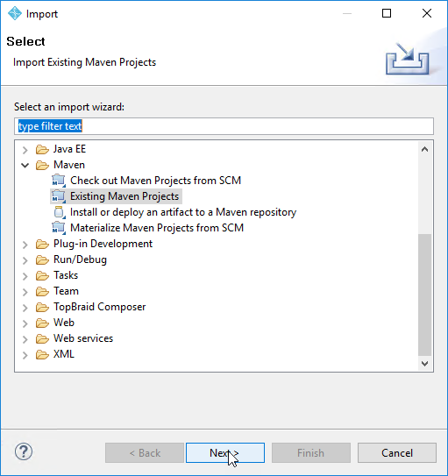Click the Maven folder icon

point(42,165)
